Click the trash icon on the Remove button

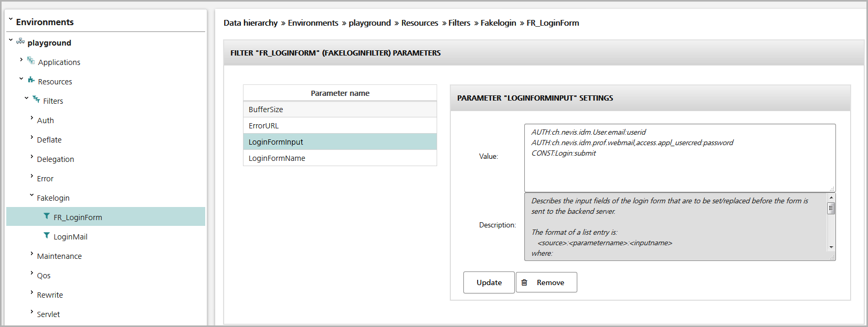pyautogui.click(x=524, y=282)
